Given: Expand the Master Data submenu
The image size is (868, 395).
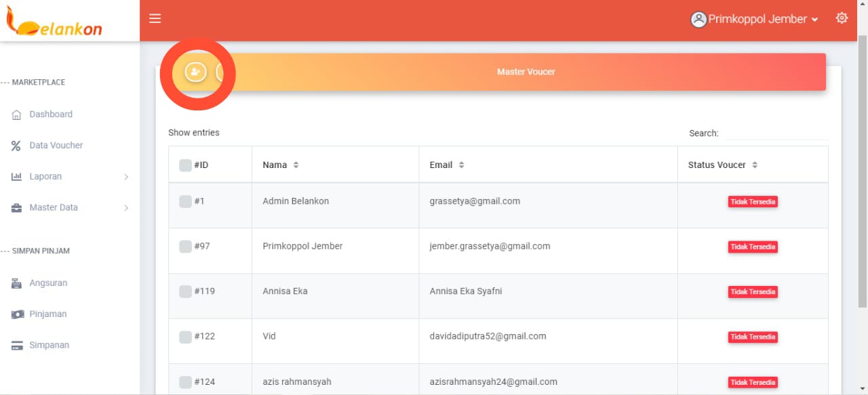Looking at the screenshot, I should point(126,208).
